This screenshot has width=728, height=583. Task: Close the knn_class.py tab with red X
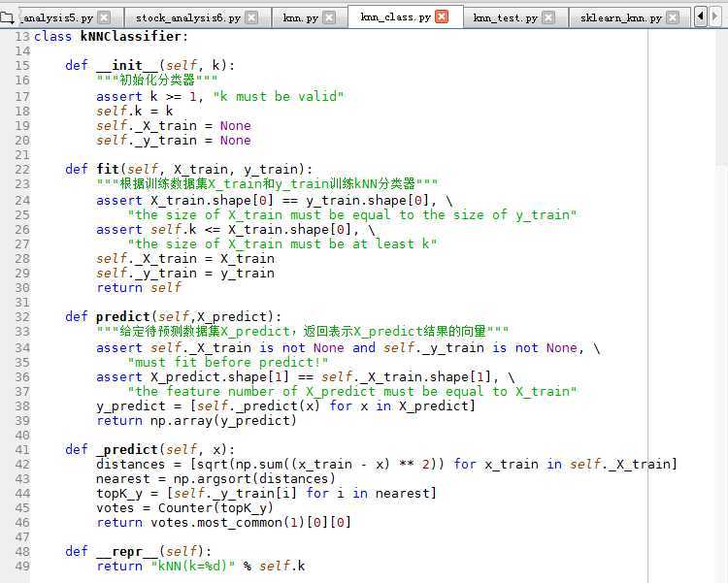tap(442, 16)
